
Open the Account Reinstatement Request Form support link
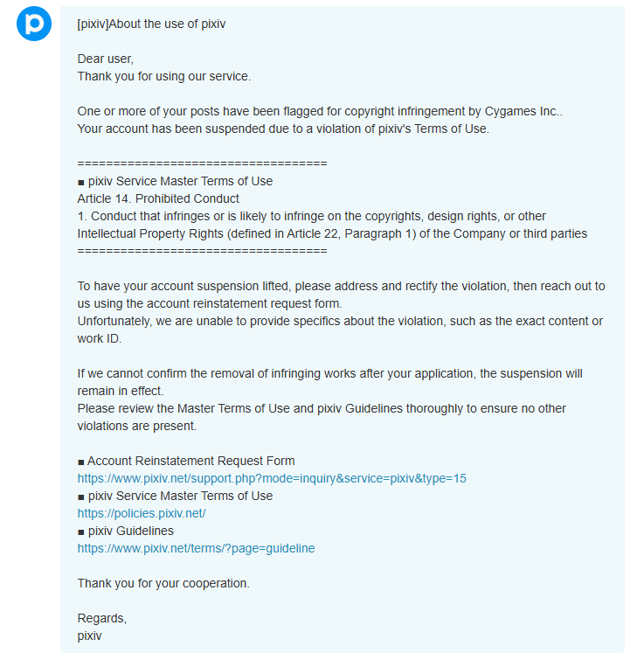[x=272, y=478]
